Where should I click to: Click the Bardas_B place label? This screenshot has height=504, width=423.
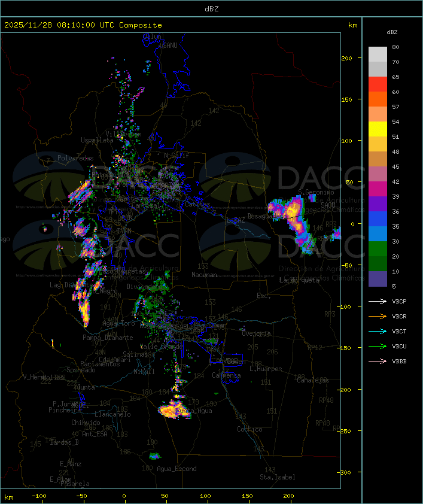tap(64, 442)
